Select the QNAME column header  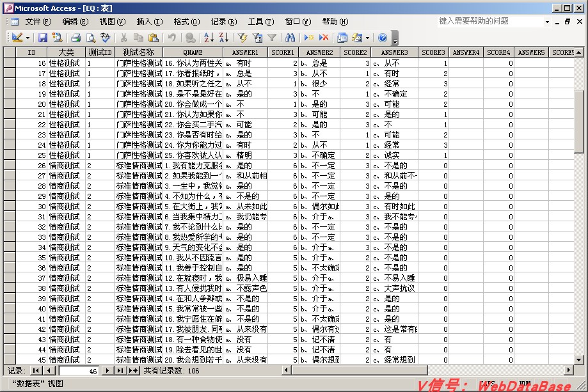pyautogui.click(x=193, y=52)
